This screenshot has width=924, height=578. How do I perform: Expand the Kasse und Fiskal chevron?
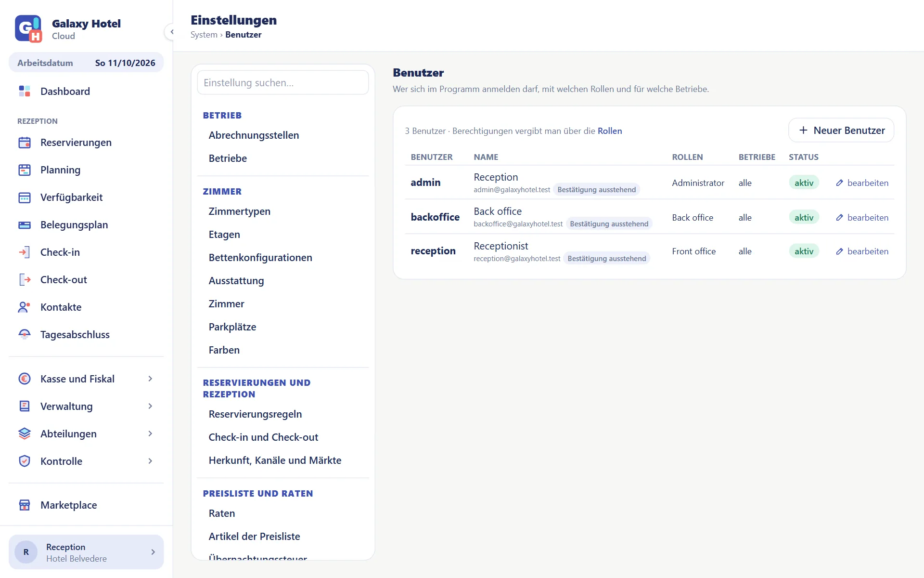point(150,379)
